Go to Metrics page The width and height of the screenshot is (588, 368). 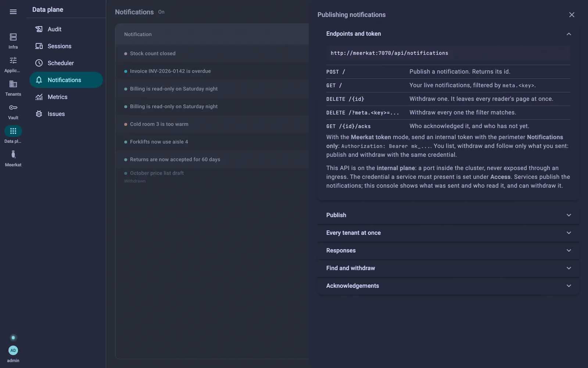click(x=66, y=97)
